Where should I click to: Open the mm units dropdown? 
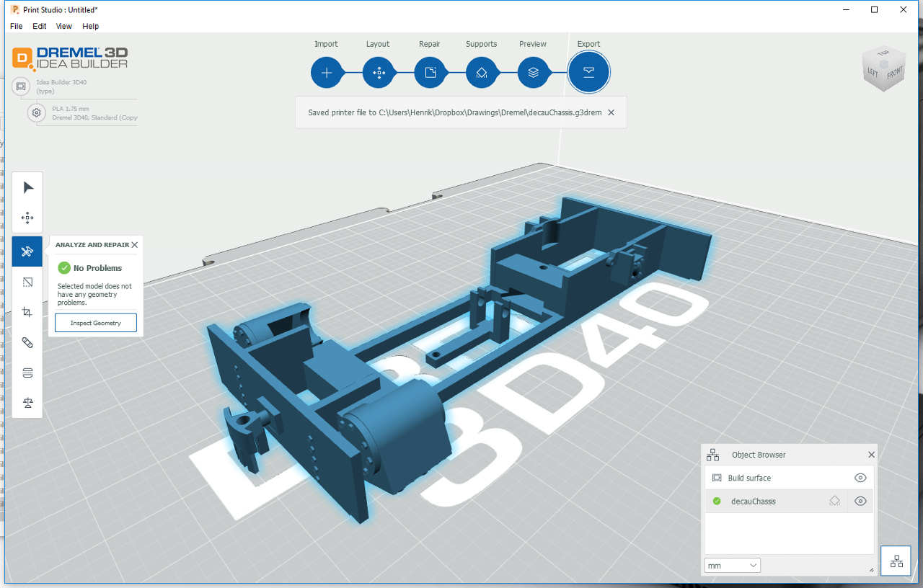732,566
